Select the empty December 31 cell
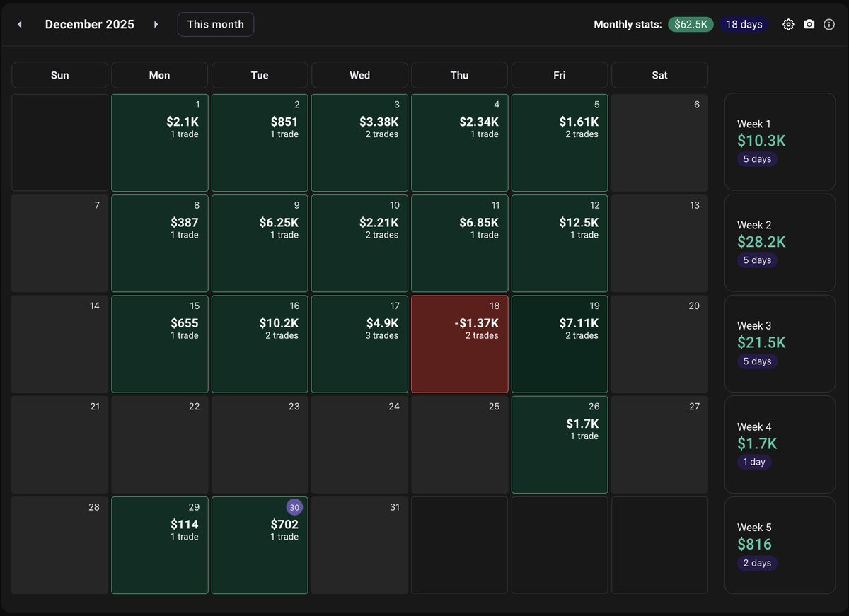 359,545
